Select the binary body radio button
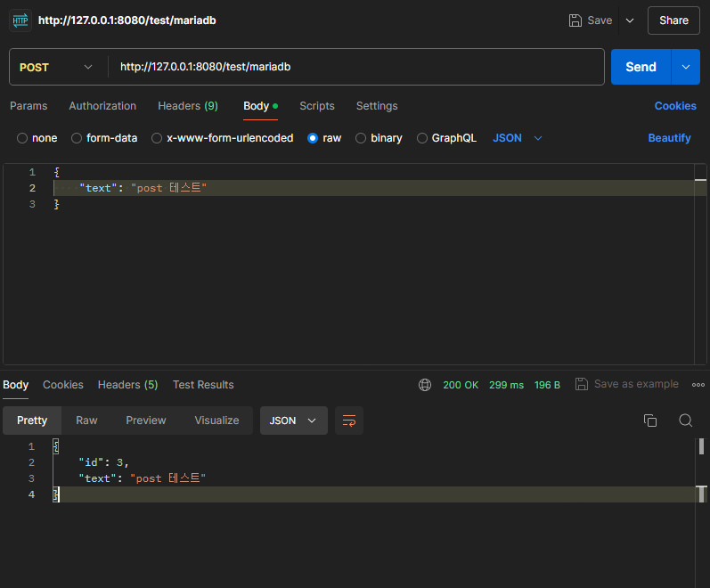710x588 pixels. (x=361, y=138)
